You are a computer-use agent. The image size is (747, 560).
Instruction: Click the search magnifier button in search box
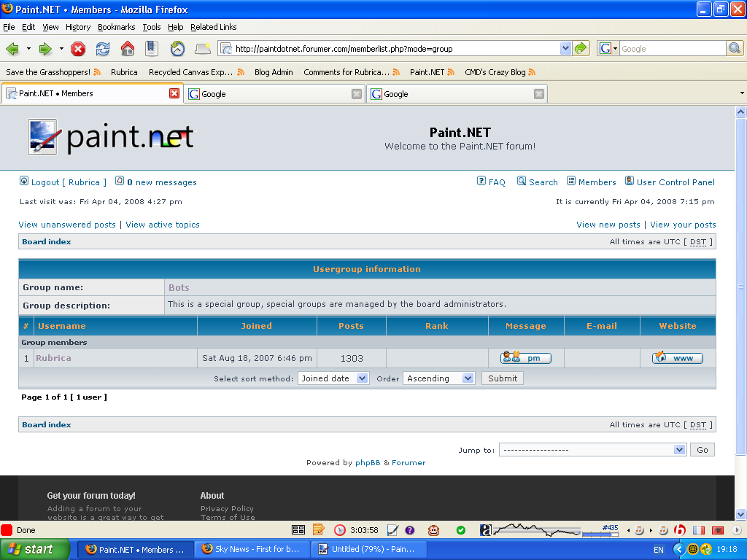pyautogui.click(x=734, y=48)
